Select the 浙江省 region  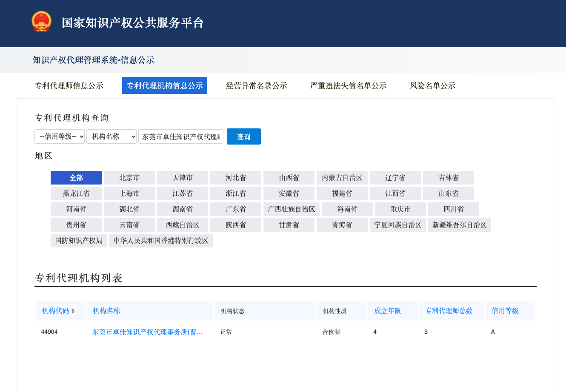[236, 193]
